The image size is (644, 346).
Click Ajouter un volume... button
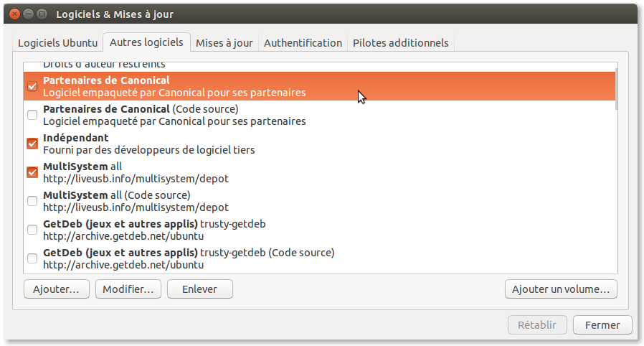561,289
